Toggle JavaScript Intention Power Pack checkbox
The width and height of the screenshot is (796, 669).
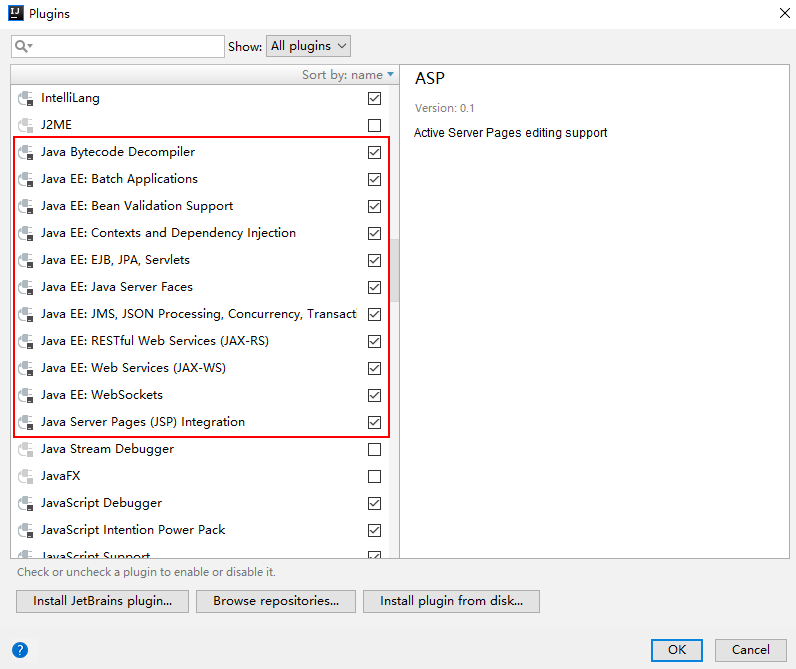[x=374, y=530]
